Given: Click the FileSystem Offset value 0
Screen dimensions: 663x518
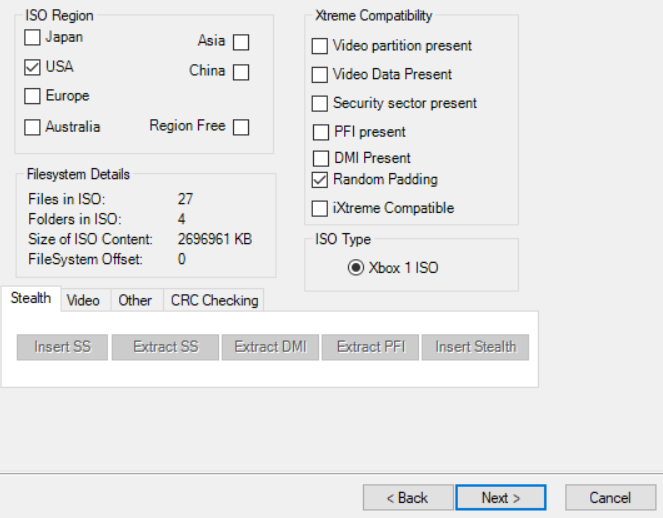Looking at the screenshot, I should 182,259.
